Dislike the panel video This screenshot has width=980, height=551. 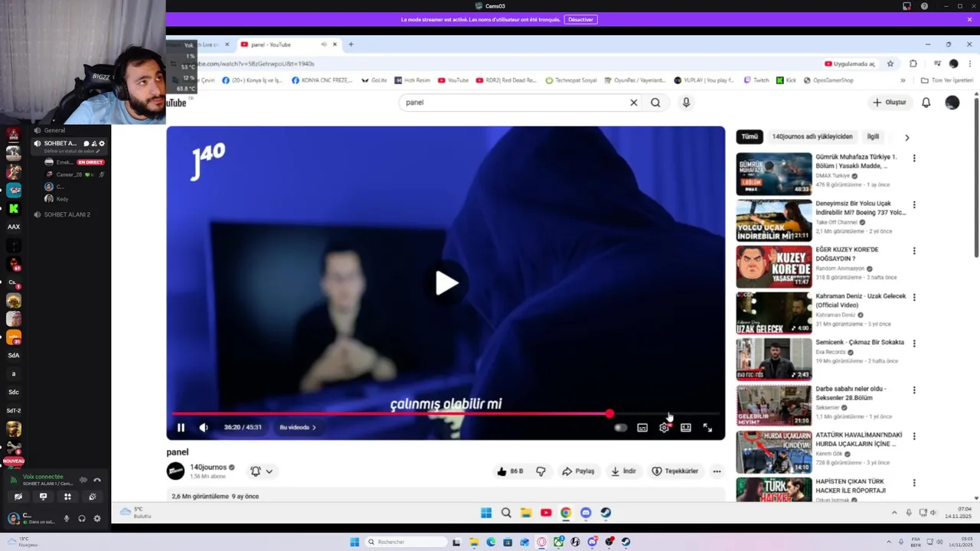pyautogui.click(x=541, y=471)
